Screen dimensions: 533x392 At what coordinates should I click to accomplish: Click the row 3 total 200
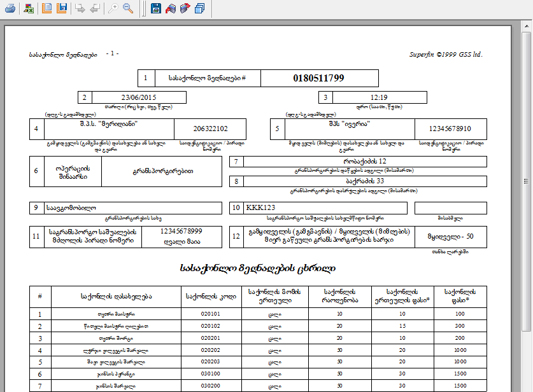(460, 338)
